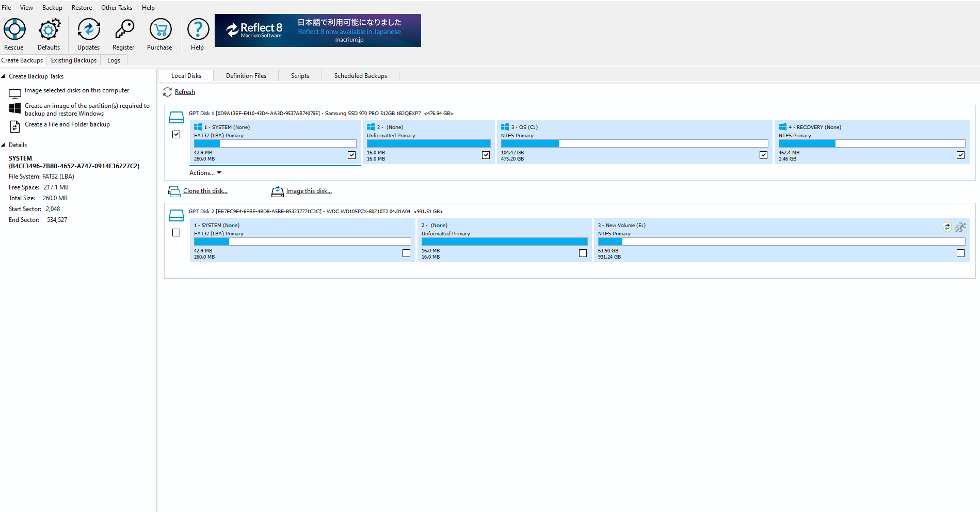Click the GPT Disk 1 drive icon
This screenshot has height=512, width=980.
coord(176,117)
